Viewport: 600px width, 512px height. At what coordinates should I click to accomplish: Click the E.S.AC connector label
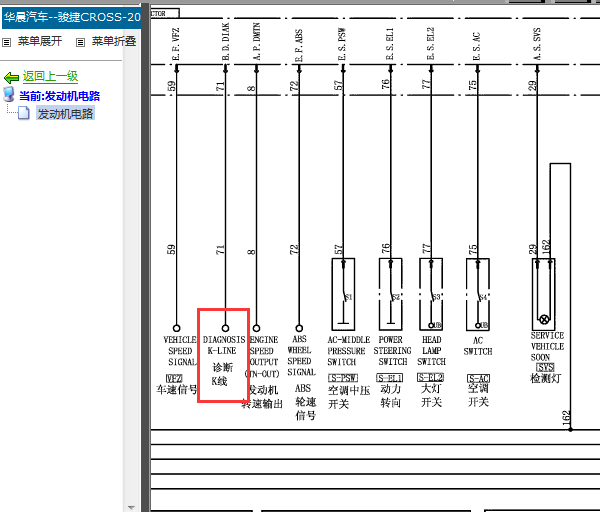(476, 46)
